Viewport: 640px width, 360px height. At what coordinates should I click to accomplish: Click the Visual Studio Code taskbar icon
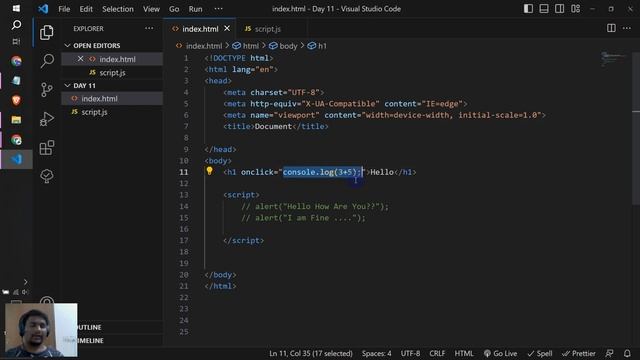tap(16, 159)
